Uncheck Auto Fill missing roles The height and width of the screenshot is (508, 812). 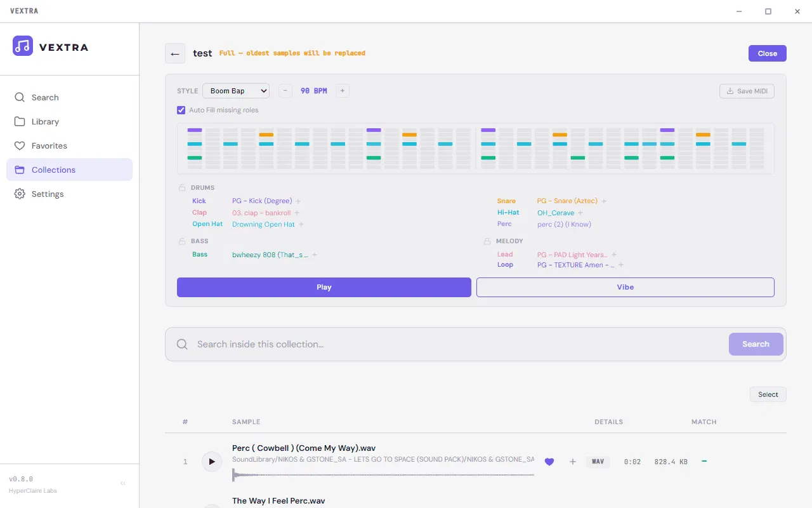tap(181, 110)
